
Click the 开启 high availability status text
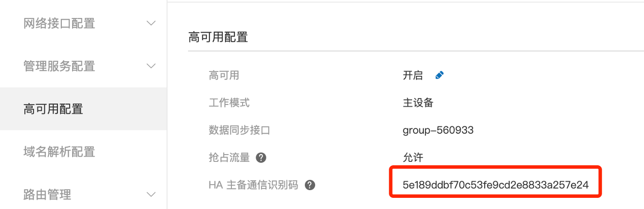click(x=413, y=75)
